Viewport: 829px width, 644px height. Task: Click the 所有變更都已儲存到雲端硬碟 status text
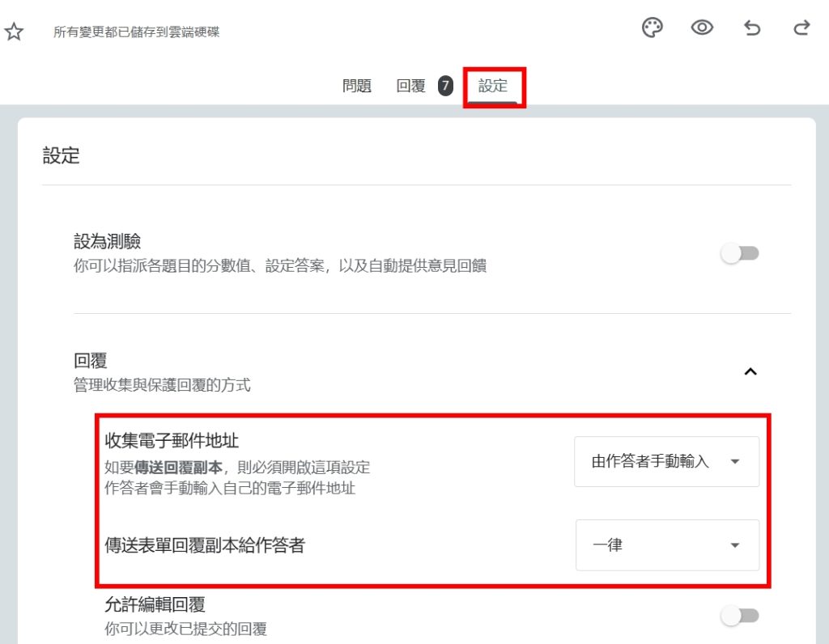click(136, 32)
